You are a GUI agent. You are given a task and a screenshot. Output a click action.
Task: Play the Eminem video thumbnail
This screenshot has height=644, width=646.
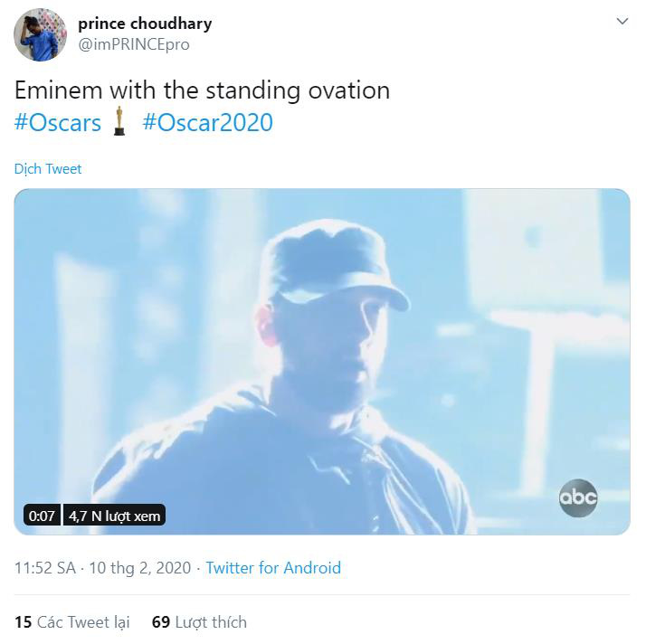pos(322,362)
